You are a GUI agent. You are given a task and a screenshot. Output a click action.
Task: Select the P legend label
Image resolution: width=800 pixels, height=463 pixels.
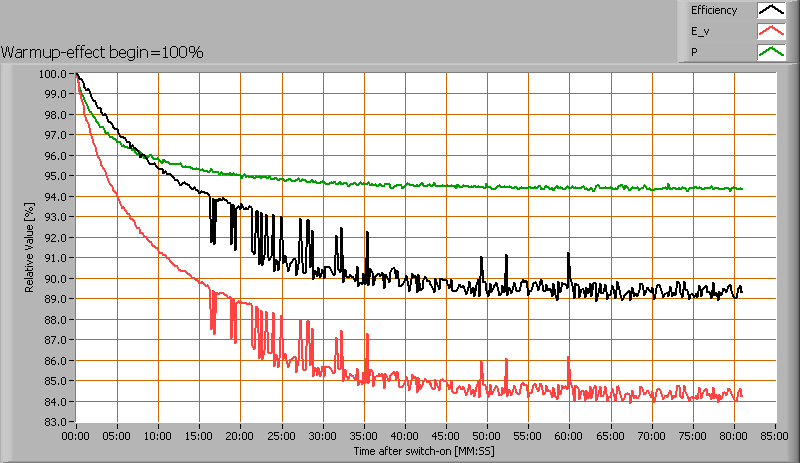tap(694, 52)
